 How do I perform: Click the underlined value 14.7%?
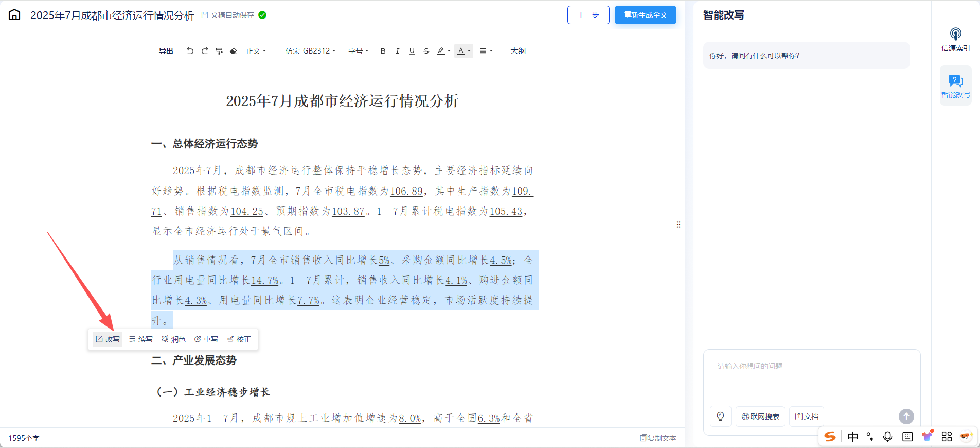(x=264, y=280)
